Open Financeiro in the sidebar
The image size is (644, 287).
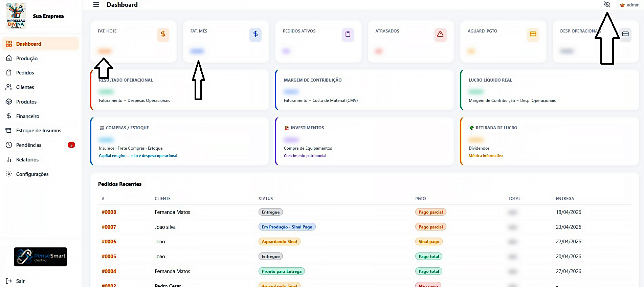click(41, 116)
